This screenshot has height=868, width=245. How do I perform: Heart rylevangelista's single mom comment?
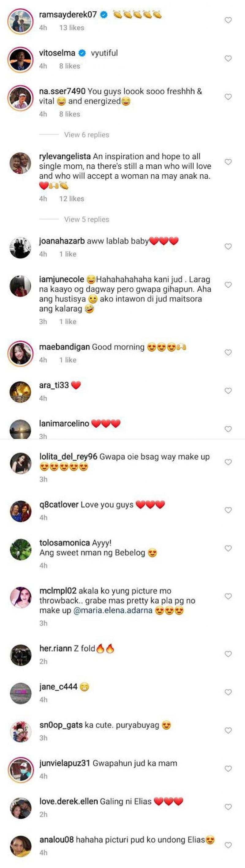click(x=228, y=162)
